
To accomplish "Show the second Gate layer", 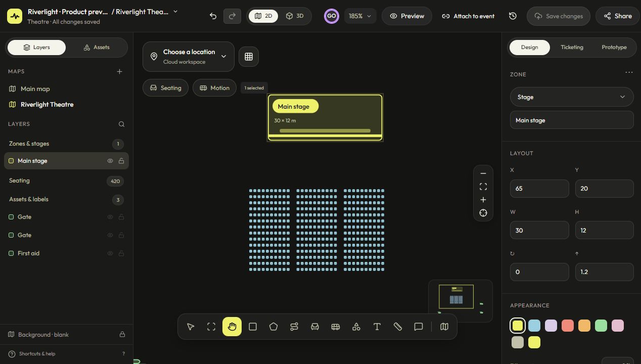I will pos(110,235).
